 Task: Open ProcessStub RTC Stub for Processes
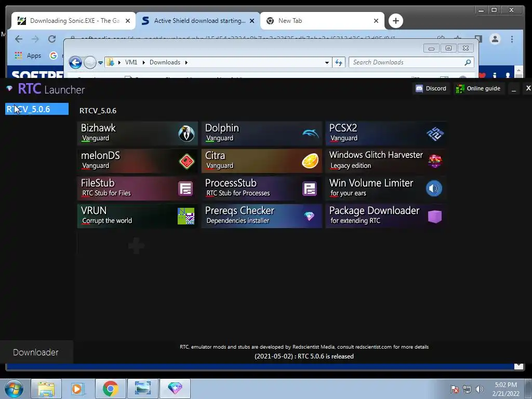pyautogui.click(x=262, y=188)
